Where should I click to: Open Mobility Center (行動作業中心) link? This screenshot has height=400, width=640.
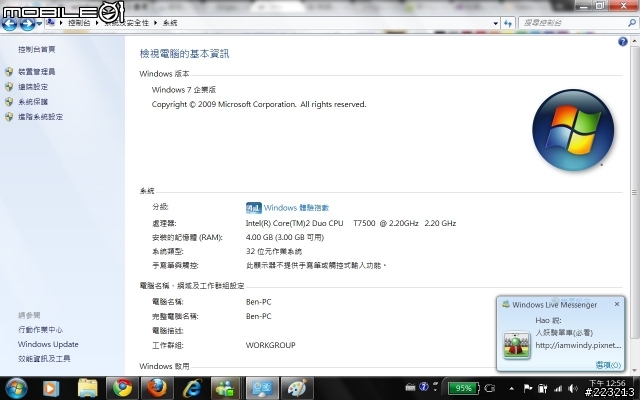[40, 330]
